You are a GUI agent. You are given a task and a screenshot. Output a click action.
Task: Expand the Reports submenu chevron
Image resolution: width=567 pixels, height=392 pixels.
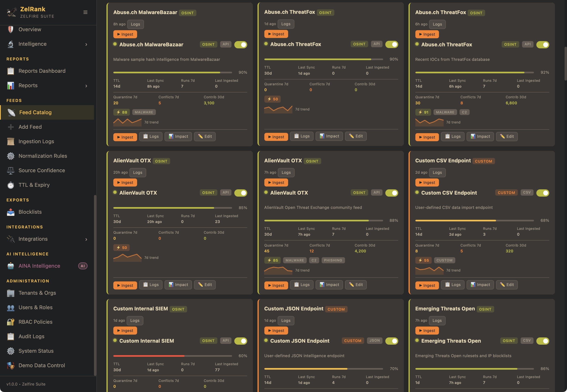86,86
